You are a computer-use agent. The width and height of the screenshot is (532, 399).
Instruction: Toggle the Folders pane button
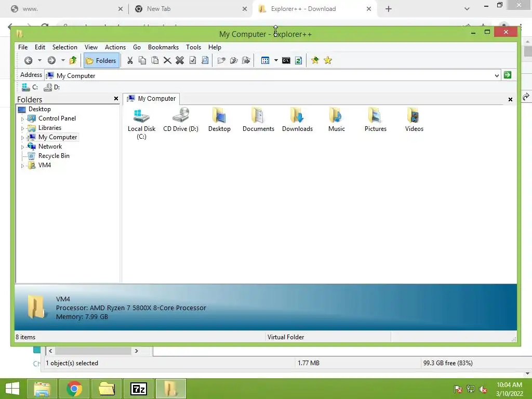point(101,60)
